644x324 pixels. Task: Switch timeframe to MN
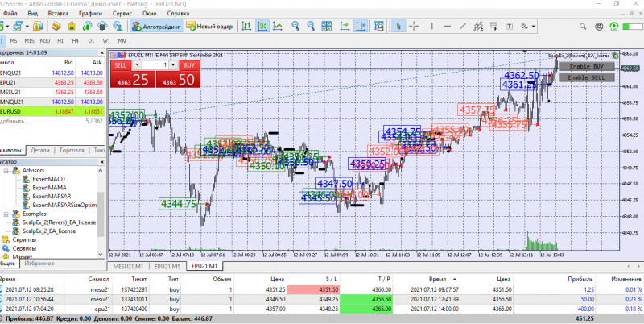[x=122, y=41]
